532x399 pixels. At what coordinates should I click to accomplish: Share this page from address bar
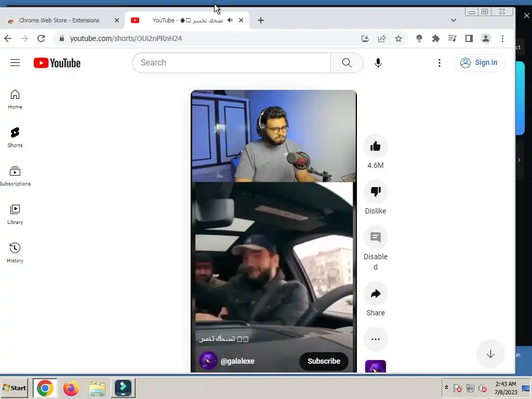pyautogui.click(x=382, y=38)
